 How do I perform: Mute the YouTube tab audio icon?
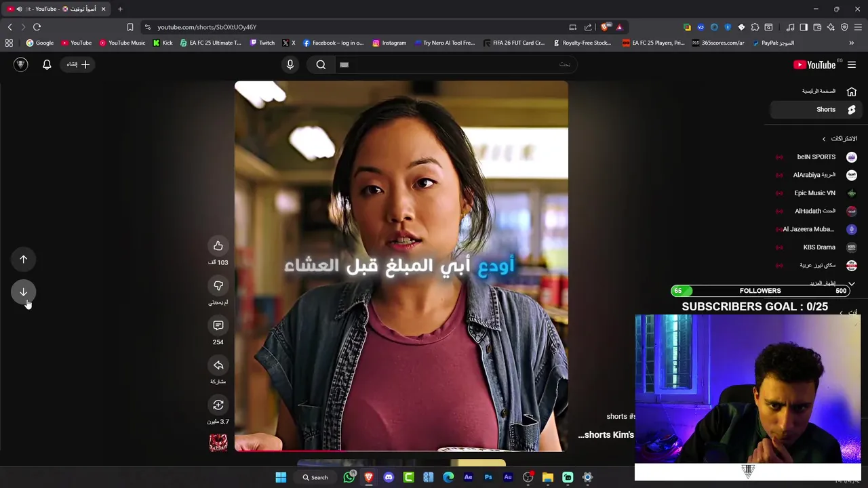coord(19,9)
